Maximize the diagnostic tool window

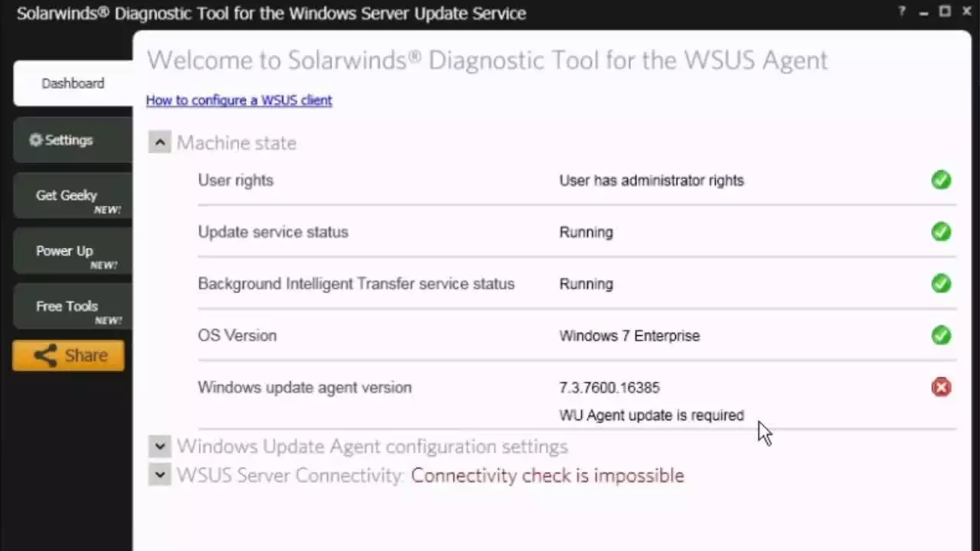pyautogui.click(x=945, y=11)
